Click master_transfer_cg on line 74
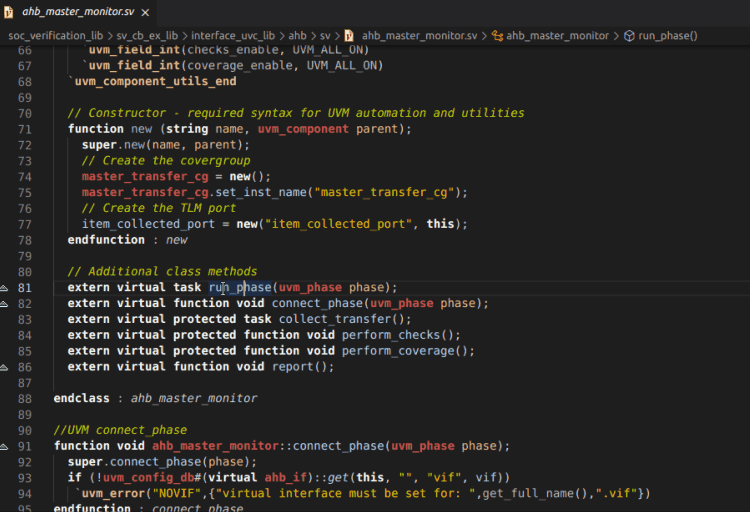 (145, 176)
